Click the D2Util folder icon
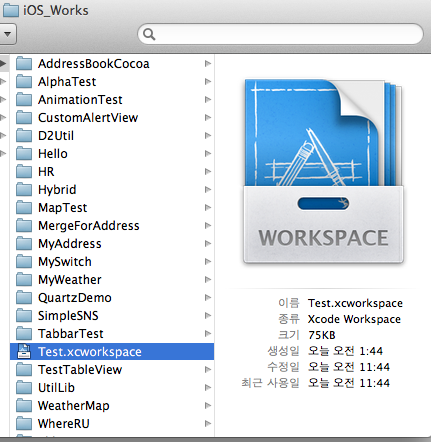 click(24, 135)
